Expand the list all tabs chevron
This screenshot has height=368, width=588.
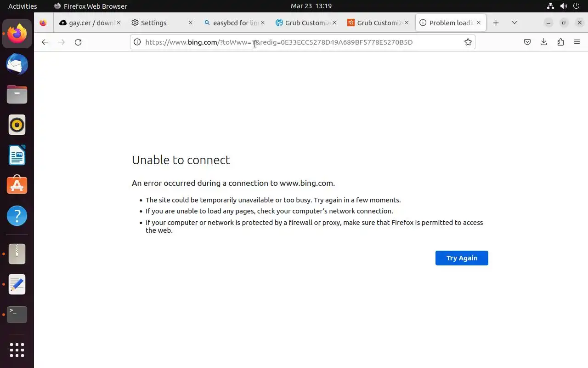tap(514, 23)
